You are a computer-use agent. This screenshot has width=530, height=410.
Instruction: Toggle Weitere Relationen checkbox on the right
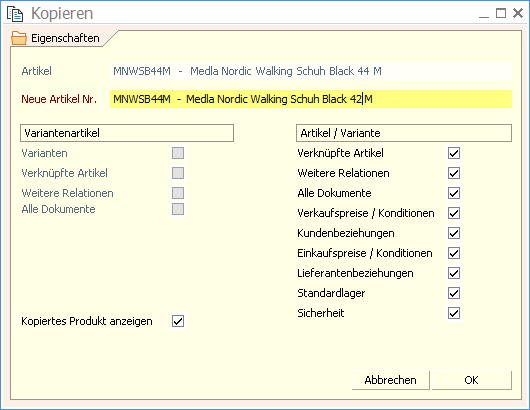454,173
